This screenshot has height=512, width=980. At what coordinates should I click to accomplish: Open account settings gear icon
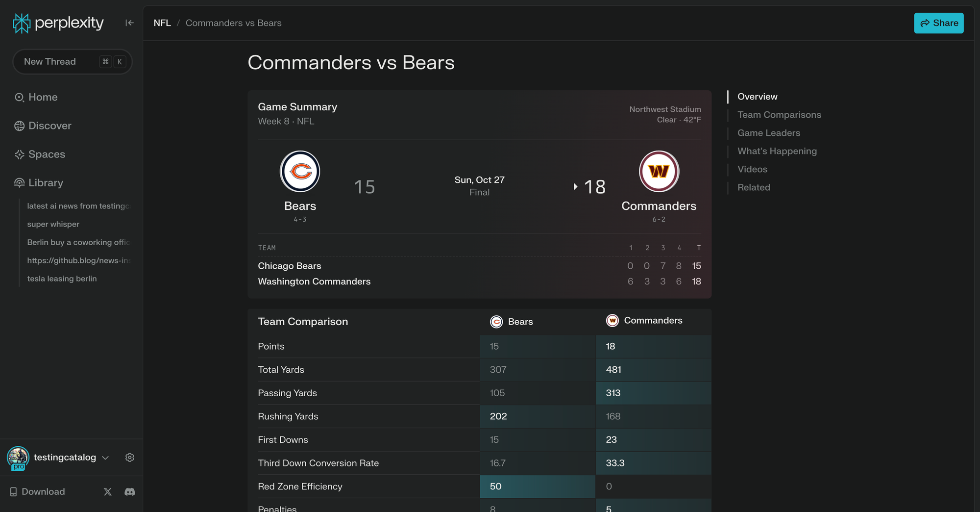[x=130, y=457]
